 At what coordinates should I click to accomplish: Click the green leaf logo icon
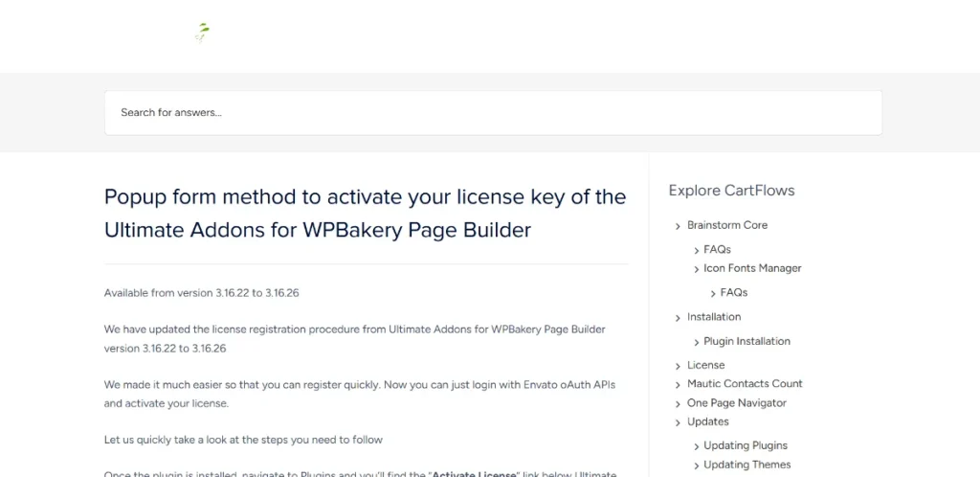tap(202, 33)
